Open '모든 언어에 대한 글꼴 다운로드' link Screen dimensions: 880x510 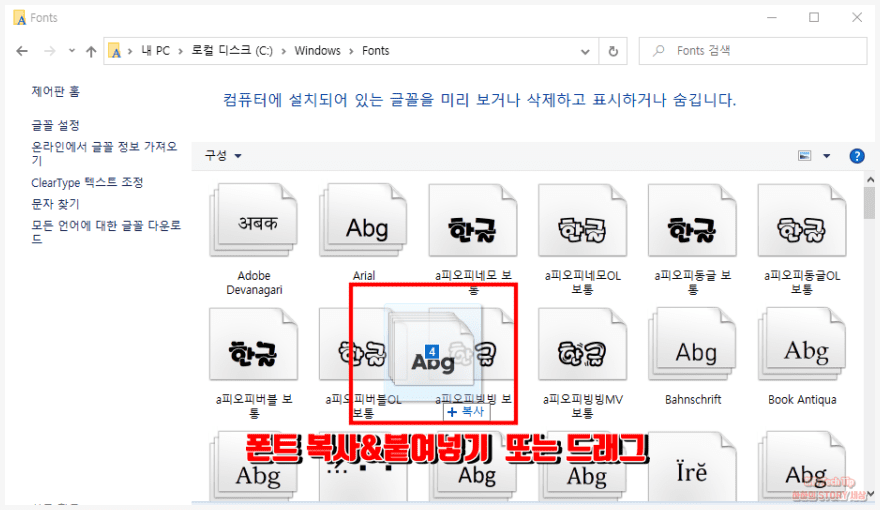coord(106,232)
